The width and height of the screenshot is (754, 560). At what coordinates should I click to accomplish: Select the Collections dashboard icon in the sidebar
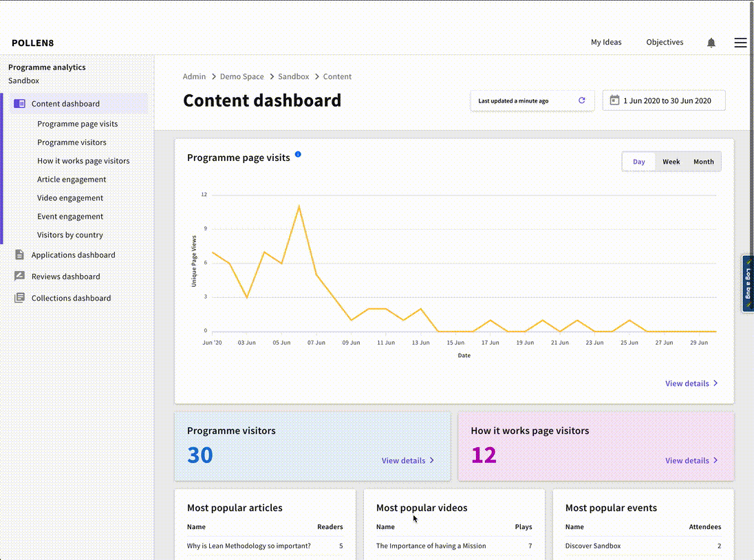click(19, 297)
